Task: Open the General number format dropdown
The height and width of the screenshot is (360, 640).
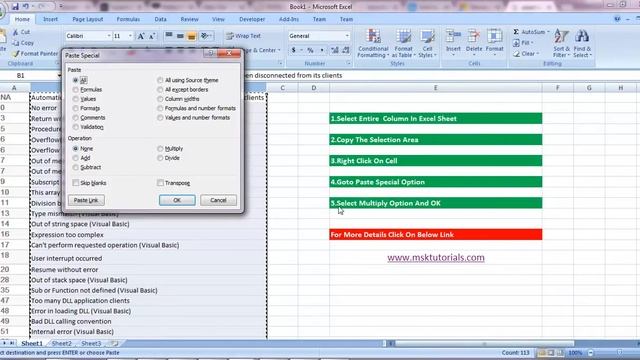Action: click(x=347, y=36)
